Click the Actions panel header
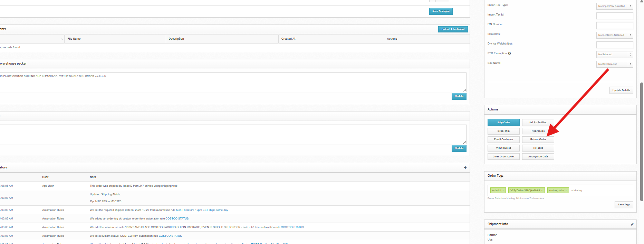 coord(560,110)
